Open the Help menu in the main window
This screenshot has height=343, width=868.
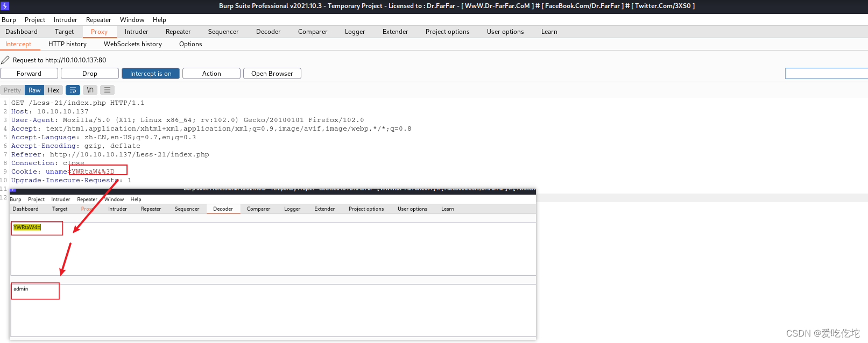click(x=159, y=20)
